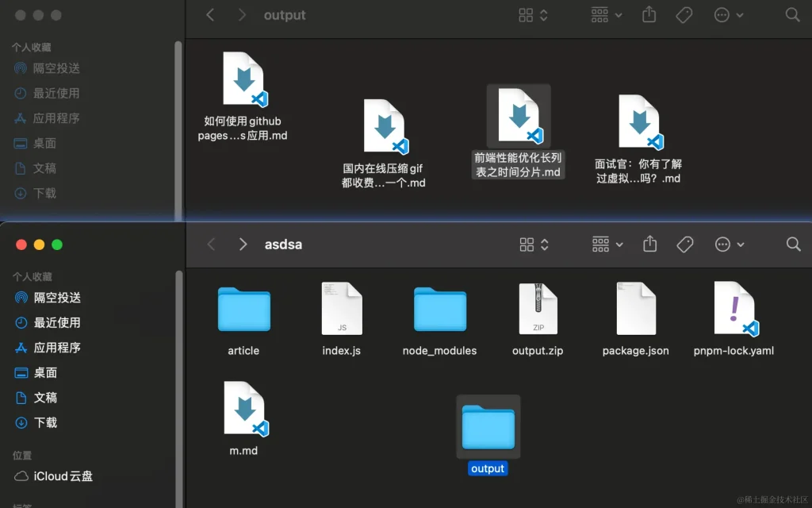Click the forward arrow in the asdsa window
Viewport: 812px width, 508px height.
click(243, 244)
